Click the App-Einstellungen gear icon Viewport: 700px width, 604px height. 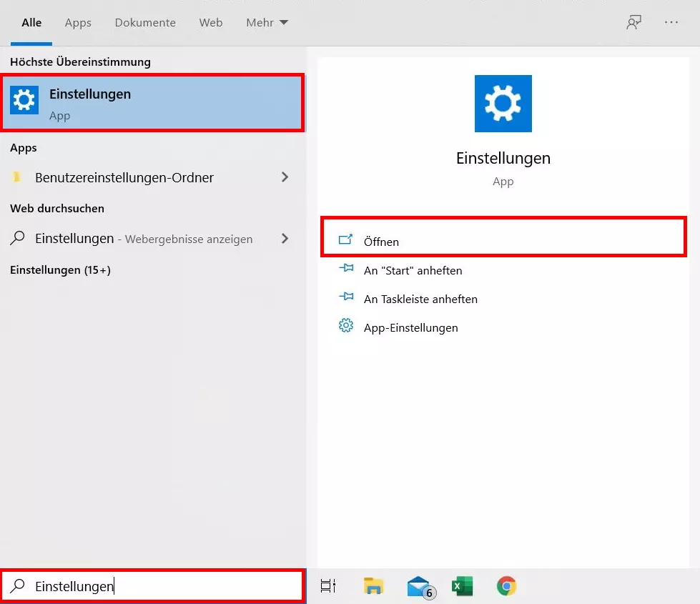coord(345,325)
